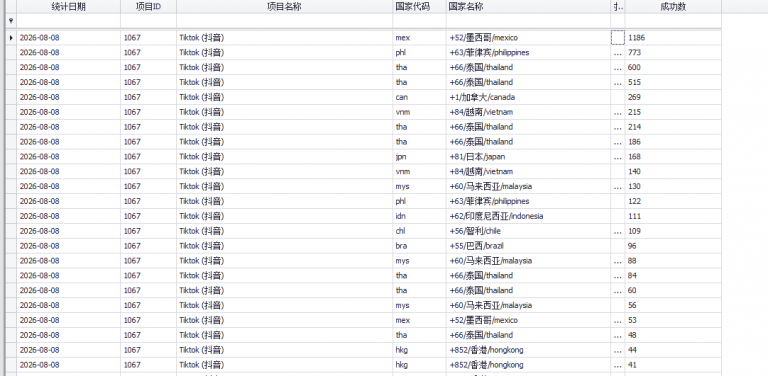Click the '...' cell in the chile row
Viewport: 768px width, 376px height.
point(618,231)
